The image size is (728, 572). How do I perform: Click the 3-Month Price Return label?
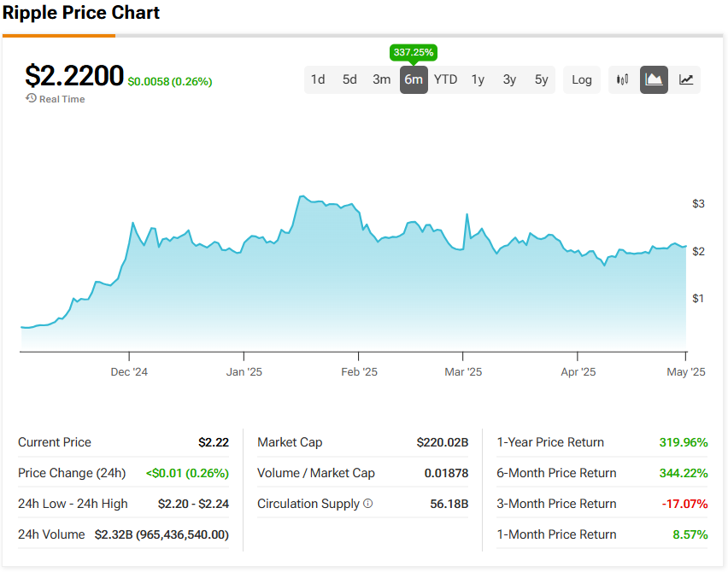[x=556, y=504]
